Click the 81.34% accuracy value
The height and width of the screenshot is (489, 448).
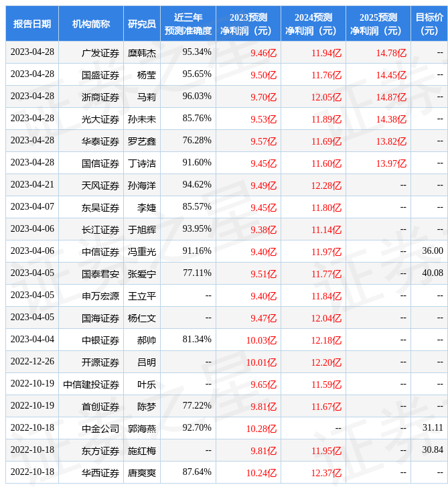click(x=197, y=340)
